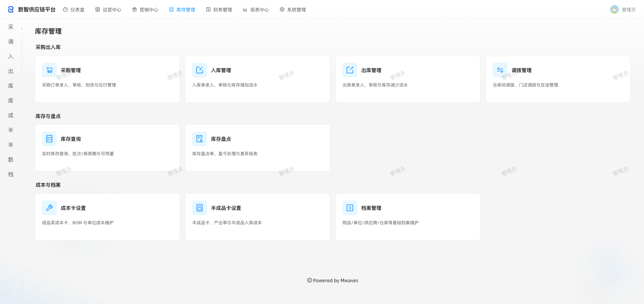Click the 入库管理 inbound icon
The height and width of the screenshot is (304, 644).
(x=200, y=70)
